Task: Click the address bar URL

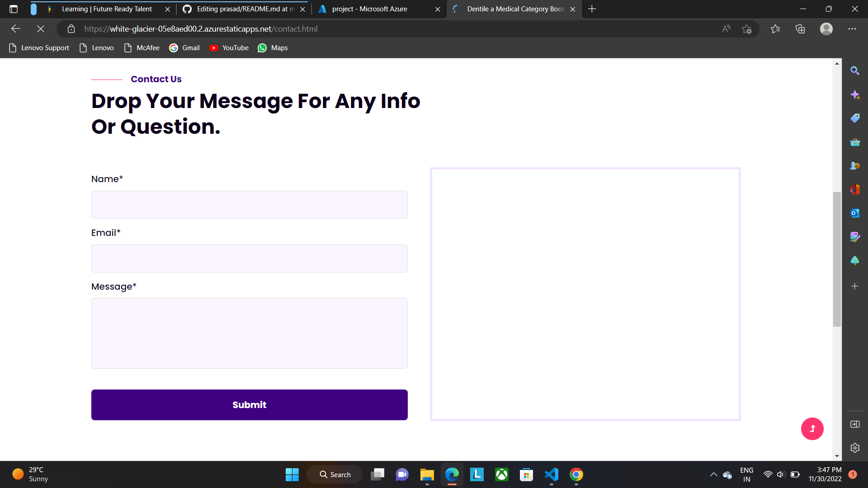Action: pos(201,29)
